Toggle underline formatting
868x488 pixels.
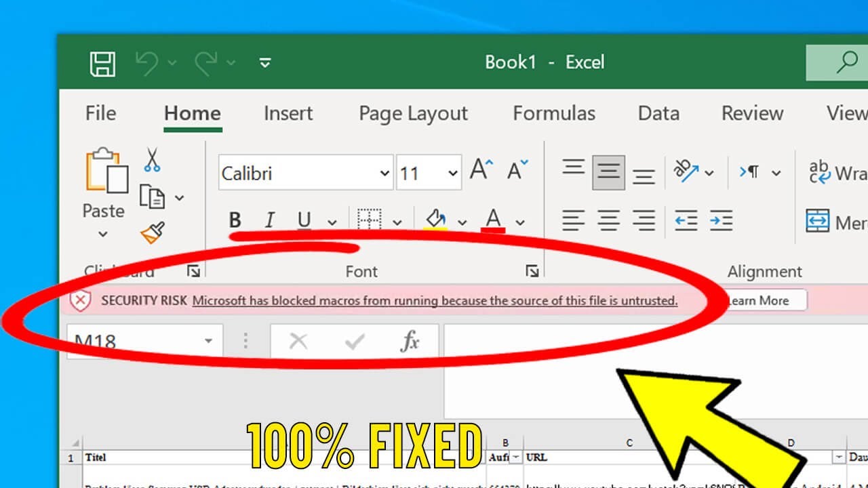click(304, 220)
